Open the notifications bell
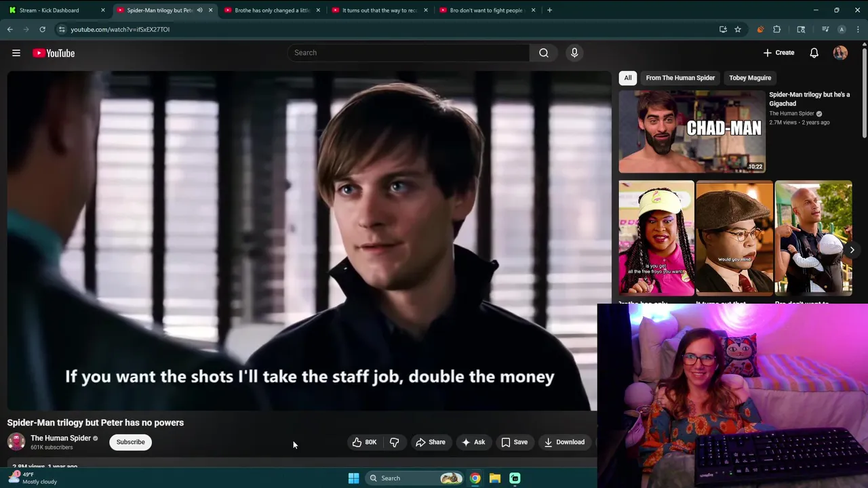The width and height of the screenshot is (868, 488). click(x=814, y=53)
